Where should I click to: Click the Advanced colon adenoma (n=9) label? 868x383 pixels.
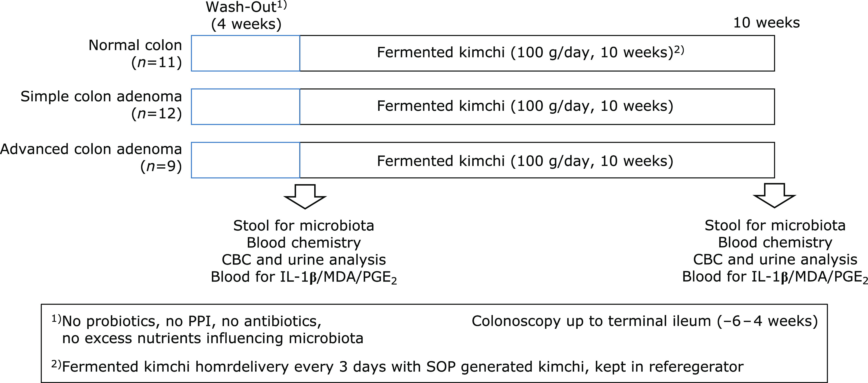tap(91, 157)
